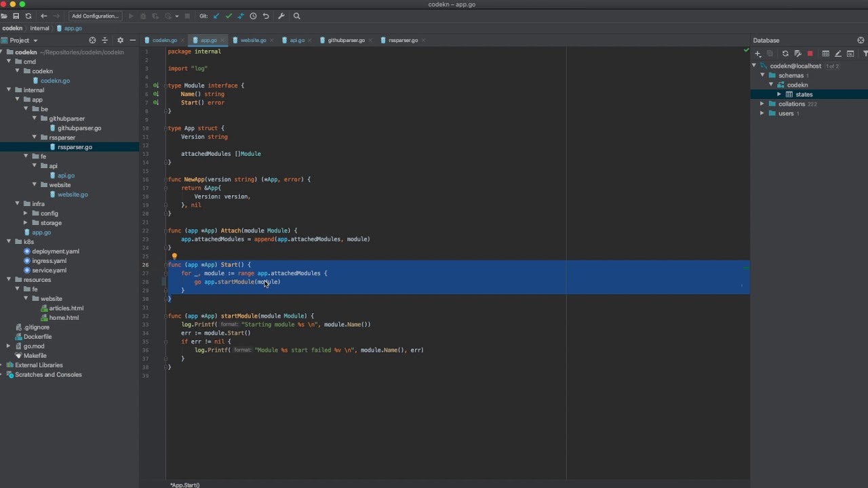868x488 pixels.
Task: Open a query console via the pencil icon
Action: point(839,53)
